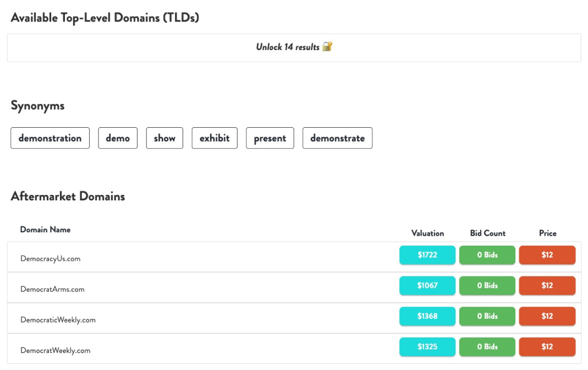Click the 0 Bids badge for DemocratWeekly.com
588x370 pixels.
coord(487,347)
